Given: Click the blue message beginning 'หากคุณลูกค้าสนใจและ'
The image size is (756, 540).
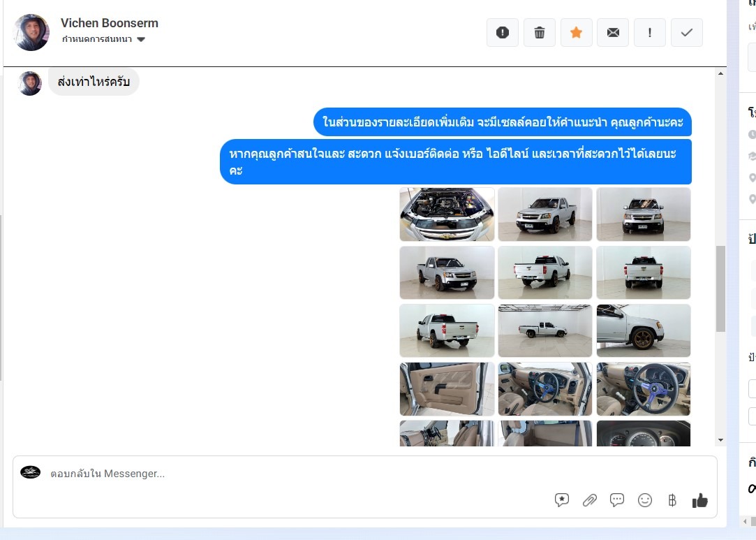Looking at the screenshot, I should [456, 161].
